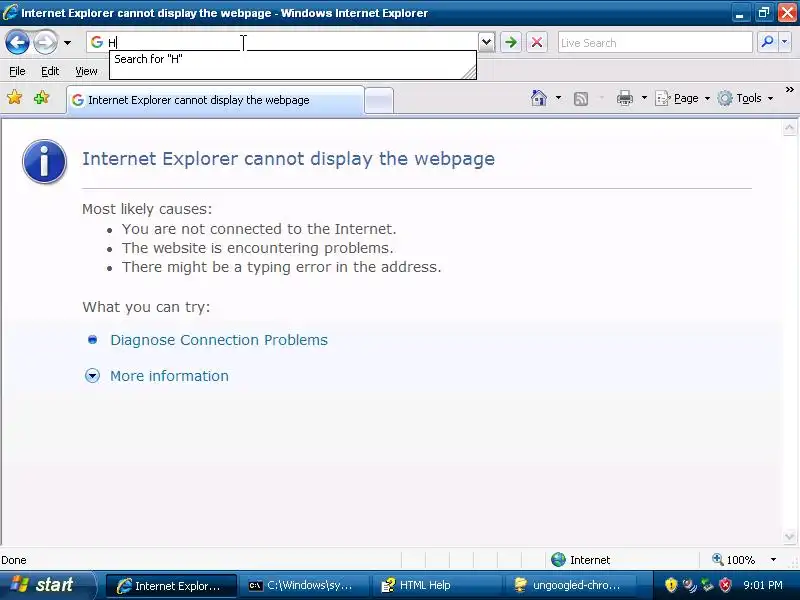Open the File menu

pos(17,71)
